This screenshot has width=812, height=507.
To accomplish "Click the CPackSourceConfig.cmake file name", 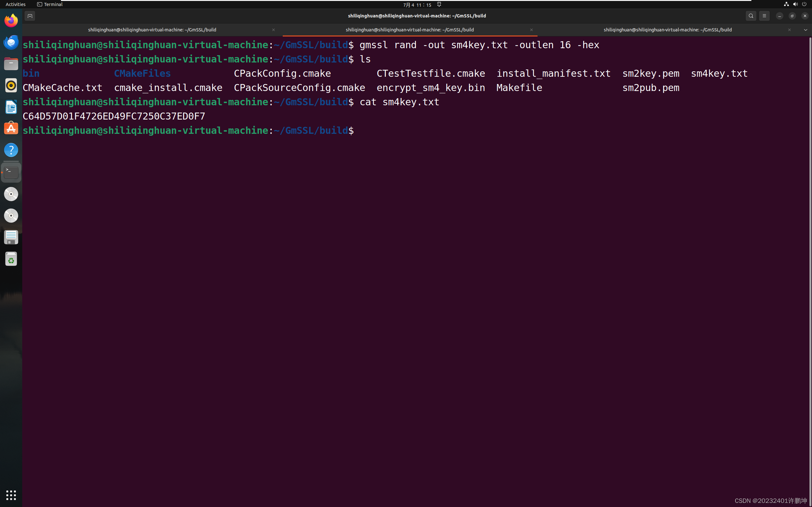I will tap(299, 88).
